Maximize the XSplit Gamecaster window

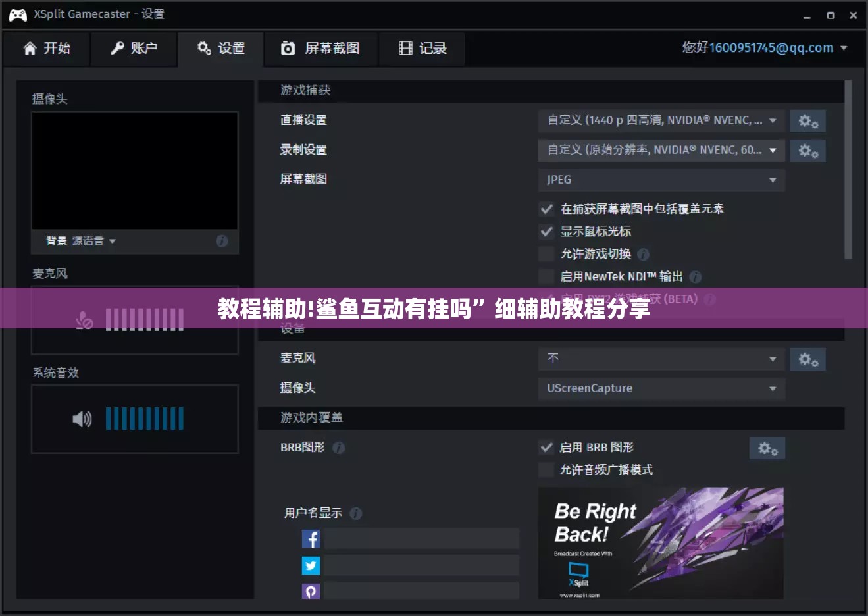point(830,15)
